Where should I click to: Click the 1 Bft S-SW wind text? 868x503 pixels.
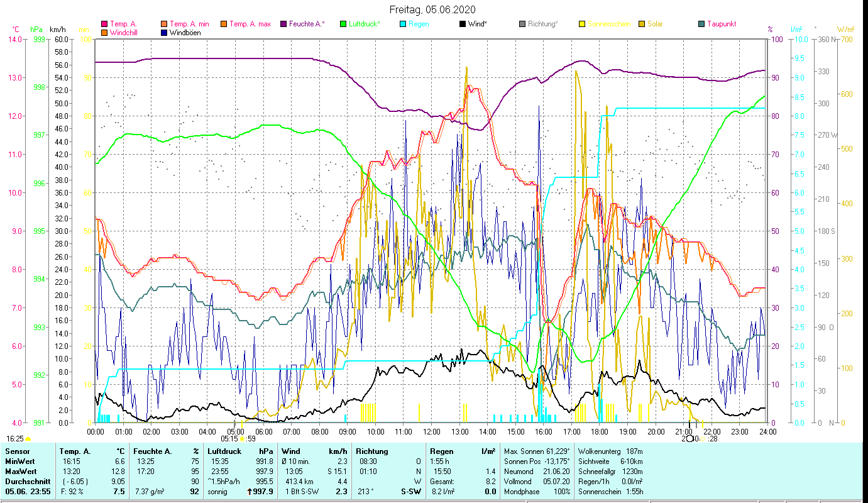coord(302,492)
